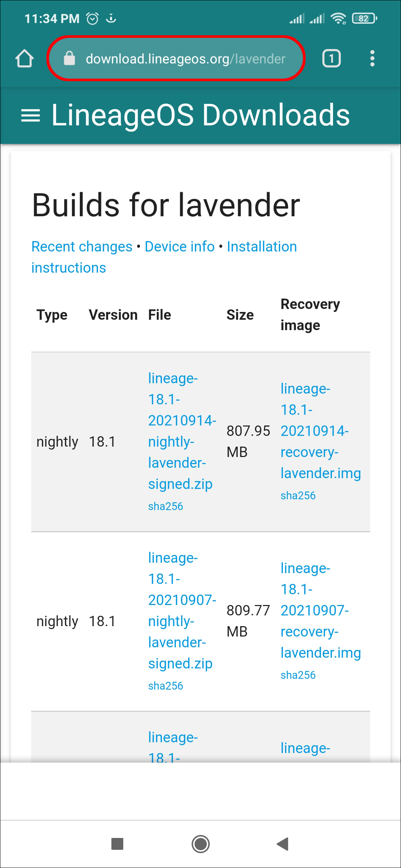Open the Recent changes link
Viewport: 401px width, 868px height.
pos(82,247)
